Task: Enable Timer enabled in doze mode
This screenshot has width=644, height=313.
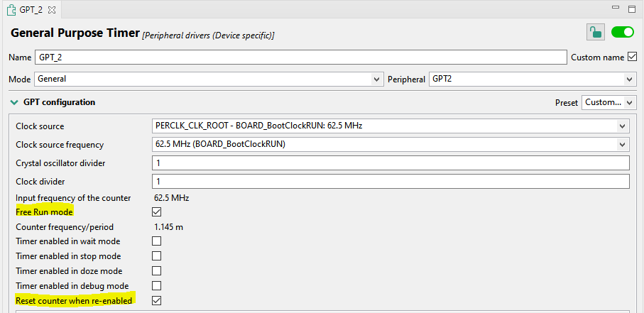Action: pyautogui.click(x=157, y=271)
